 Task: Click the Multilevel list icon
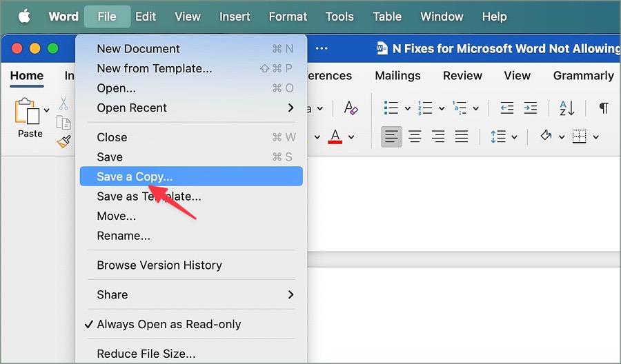(x=460, y=108)
